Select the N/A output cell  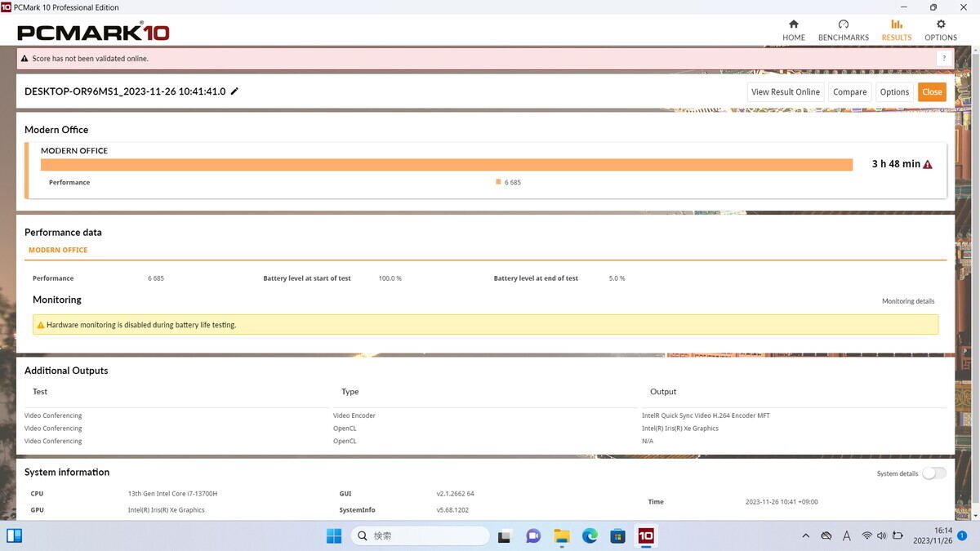[648, 441]
